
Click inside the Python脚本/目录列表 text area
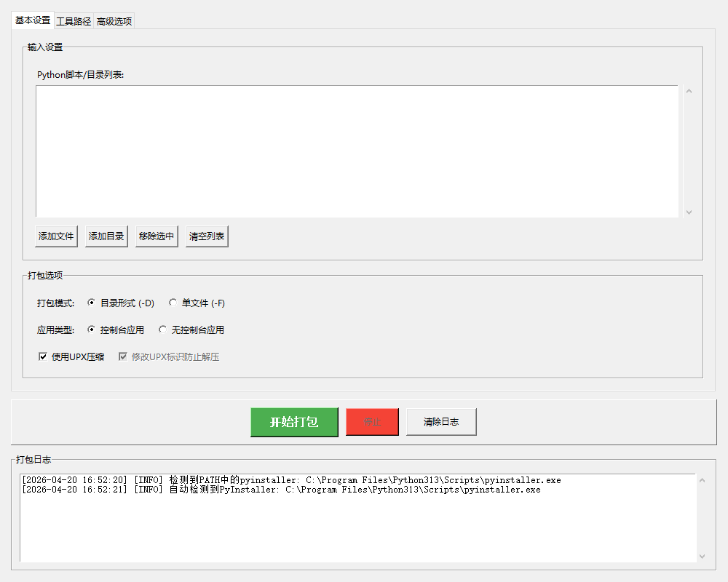357,149
